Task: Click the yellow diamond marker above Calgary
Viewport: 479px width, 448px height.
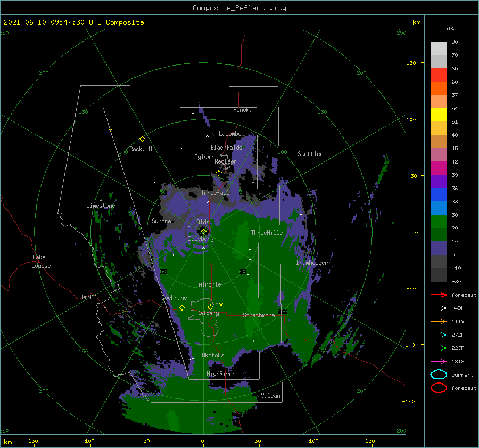Action: tap(210, 307)
